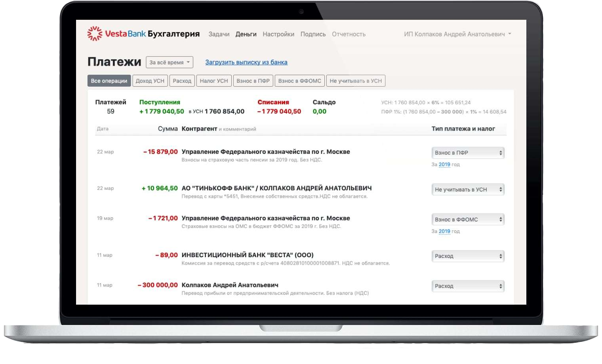This screenshot has height=364, width=602.
Task: Open the Подпись section
Action: point(313,34)
